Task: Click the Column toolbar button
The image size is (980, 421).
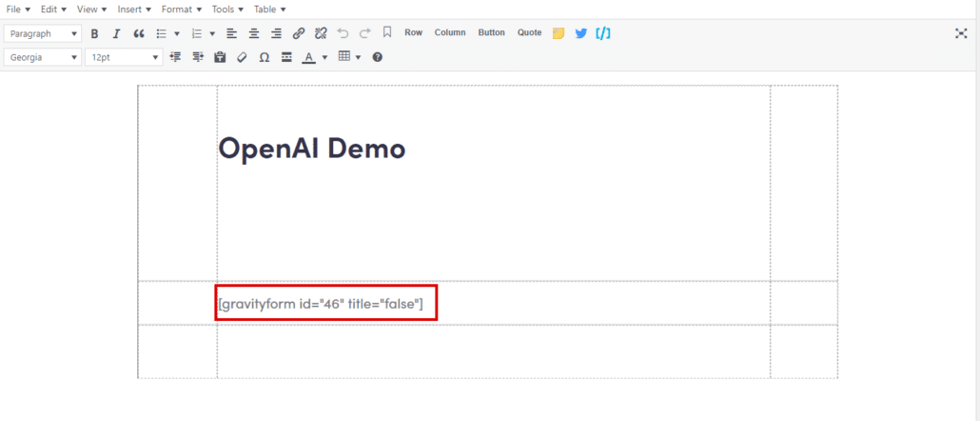Action: 450,32
